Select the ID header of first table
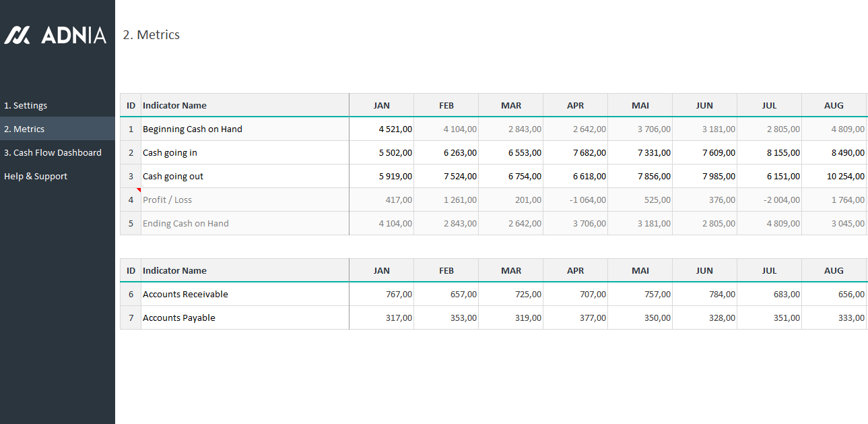This screenshot has height=424, width=868. coord(131,105)
